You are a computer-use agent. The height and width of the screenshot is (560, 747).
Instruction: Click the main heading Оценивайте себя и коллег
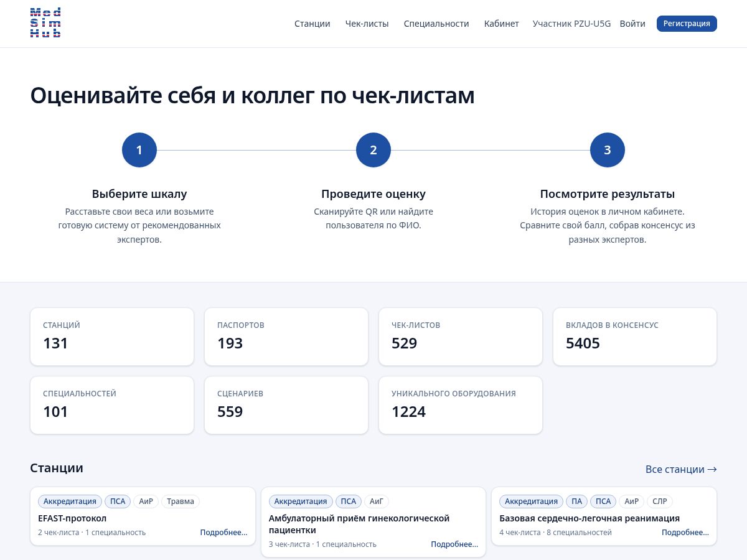pyautogui.click(x=252, y=96)
